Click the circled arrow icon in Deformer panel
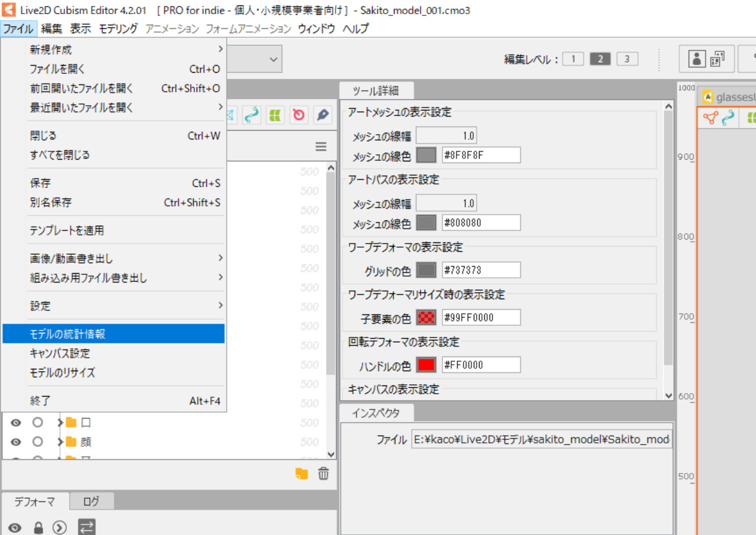The image size is (756, 535). [x=60, y=527]
